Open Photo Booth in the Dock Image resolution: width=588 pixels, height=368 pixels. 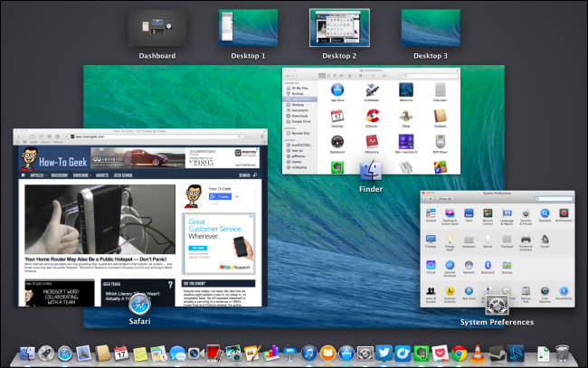pyautogui.click(x=215, y=353)
